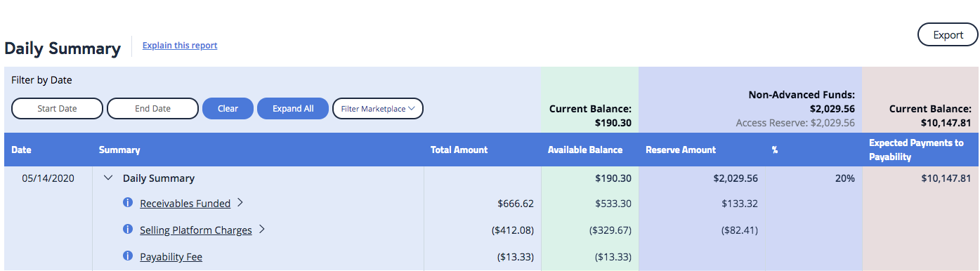Viewport: 980px width, 271px height.
Task: Collapse the Daily Summary row chevron
Action: (x=108, y=178)
